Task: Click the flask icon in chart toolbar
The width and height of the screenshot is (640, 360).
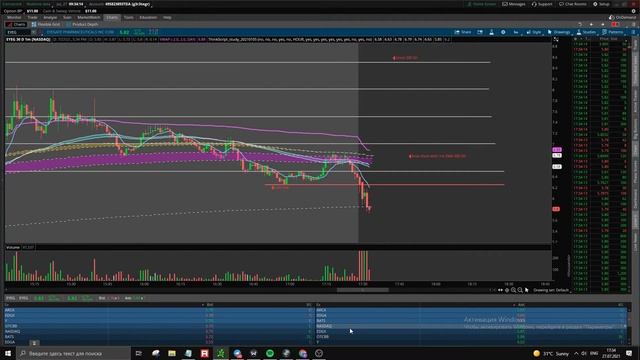Action: 491,32
